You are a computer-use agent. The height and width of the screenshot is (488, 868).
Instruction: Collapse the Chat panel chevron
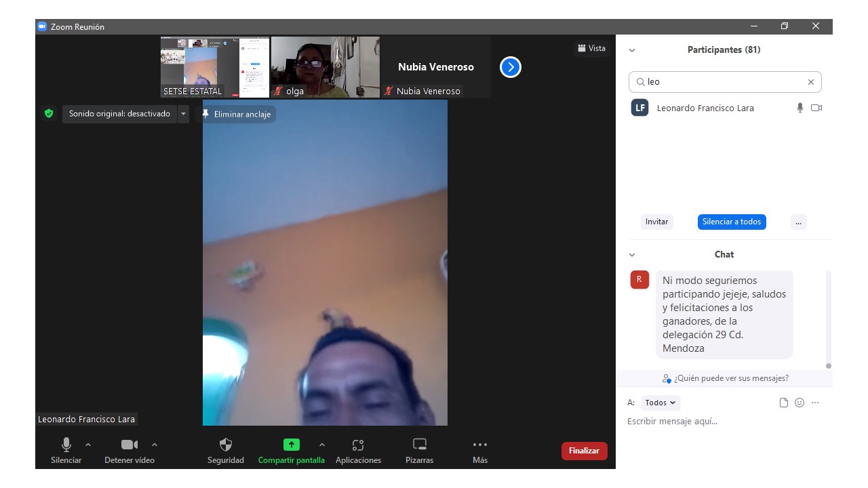(632, 255)
